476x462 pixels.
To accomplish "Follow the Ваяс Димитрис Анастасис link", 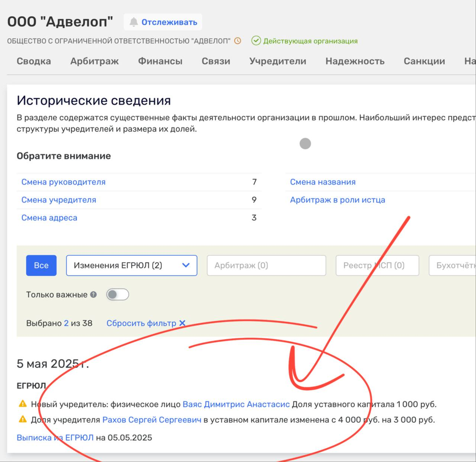I will [x=236, y=404].
